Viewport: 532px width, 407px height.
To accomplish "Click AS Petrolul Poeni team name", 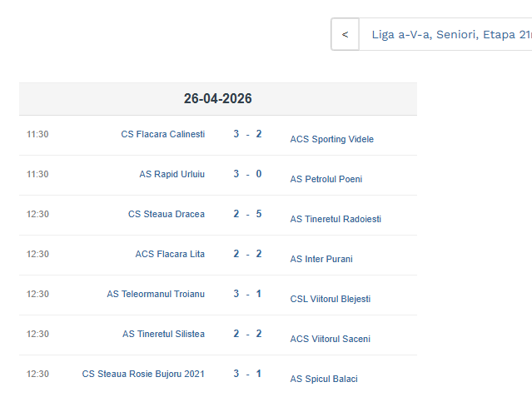I will (326, 179).
